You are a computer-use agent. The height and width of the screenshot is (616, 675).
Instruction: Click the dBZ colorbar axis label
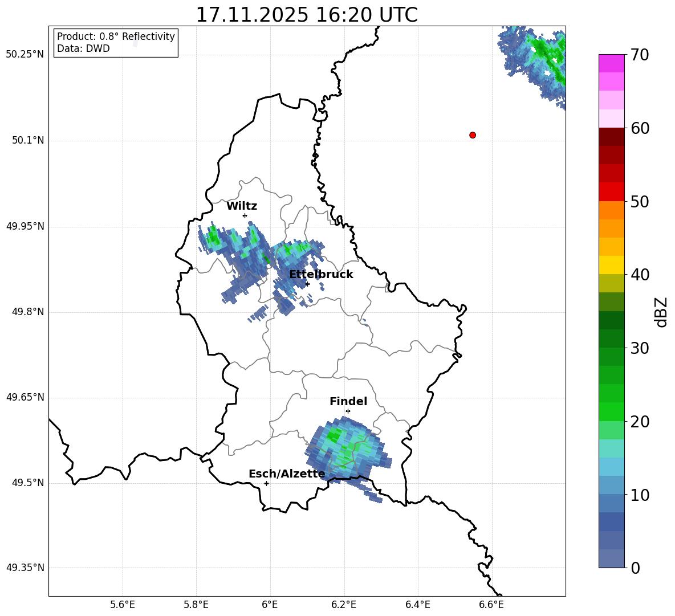point(662,312)
